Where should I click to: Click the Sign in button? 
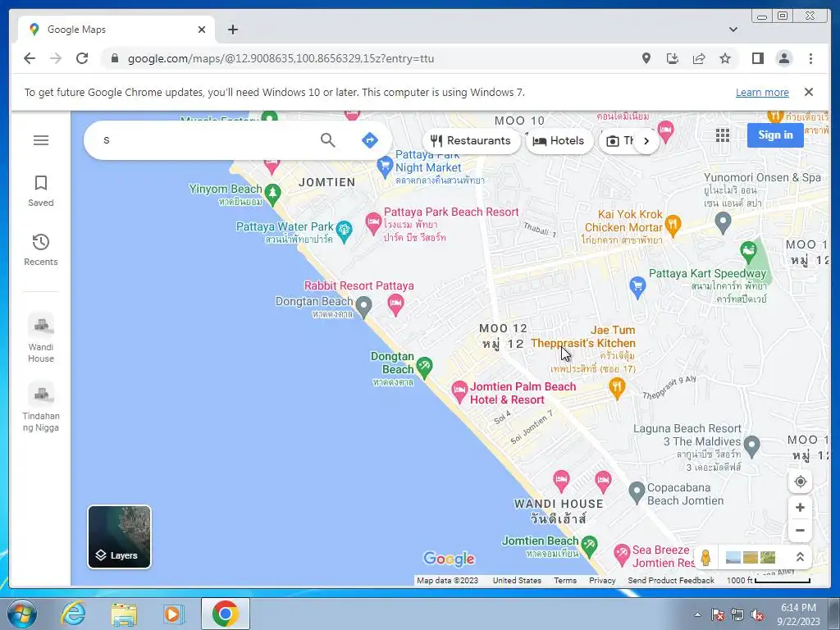[x=775, y=135]
